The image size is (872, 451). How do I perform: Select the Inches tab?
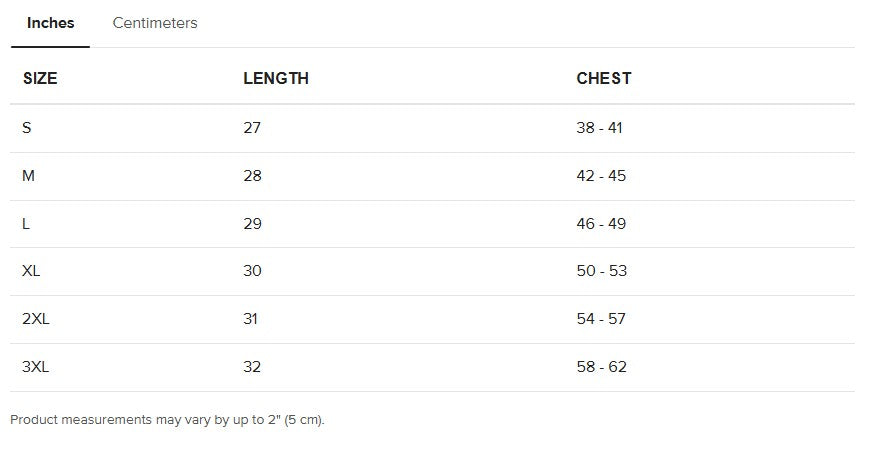pos(50,23)
